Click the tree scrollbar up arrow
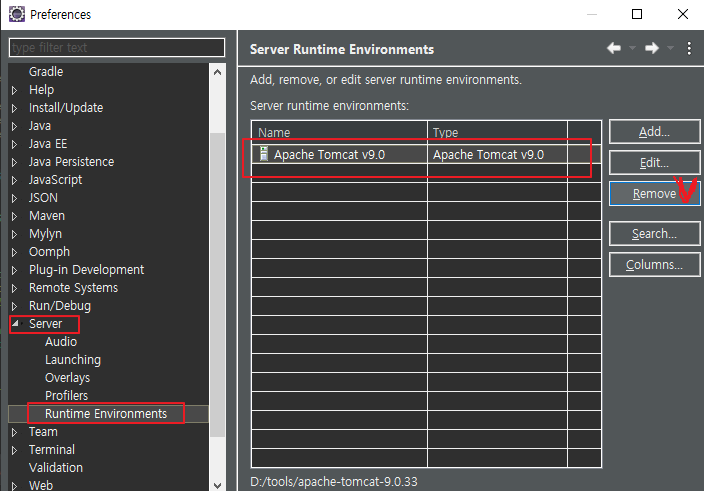Image resolution: width=704 pixels, height=491 pixels. (x=217, y=72)
